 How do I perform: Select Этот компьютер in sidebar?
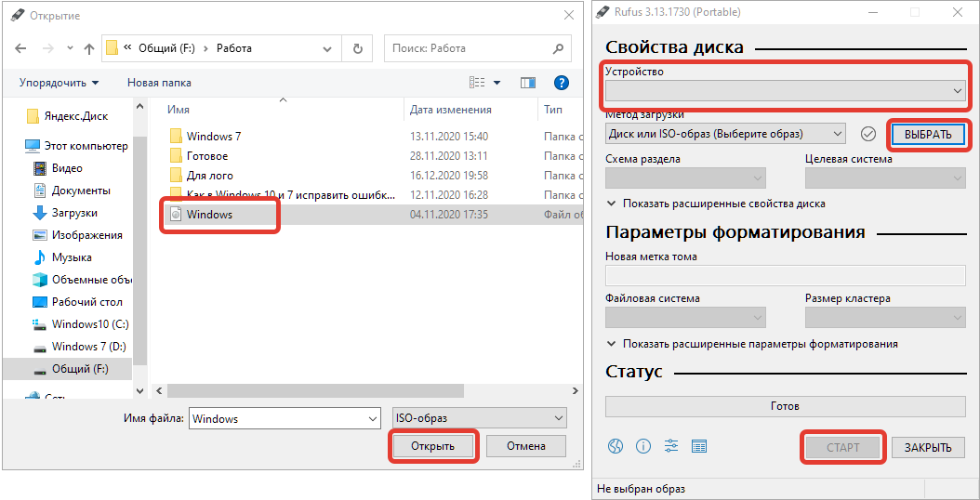(x=76, y=146)
